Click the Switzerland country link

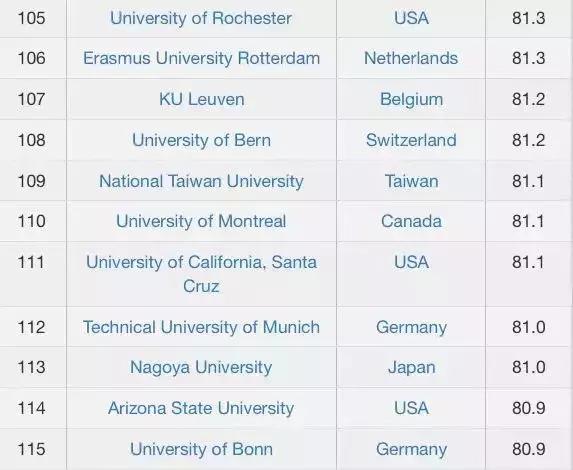pyautogui.click(x=411, y=140)
